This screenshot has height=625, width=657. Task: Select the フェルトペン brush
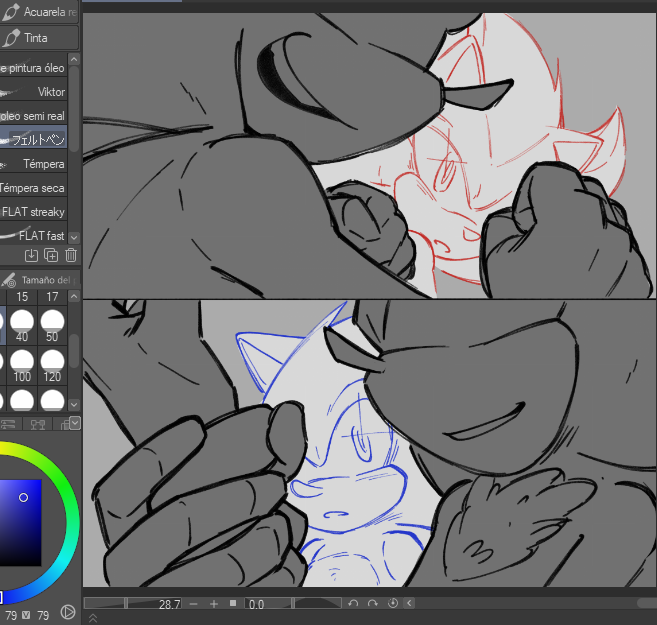click(x=34, y=139)
